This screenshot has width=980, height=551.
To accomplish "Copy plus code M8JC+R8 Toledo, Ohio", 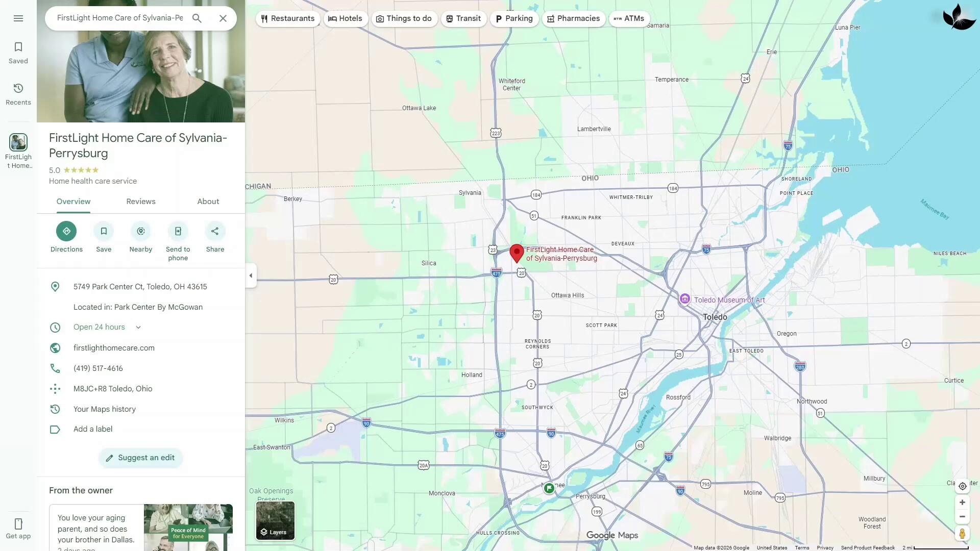I will [113, 389].
